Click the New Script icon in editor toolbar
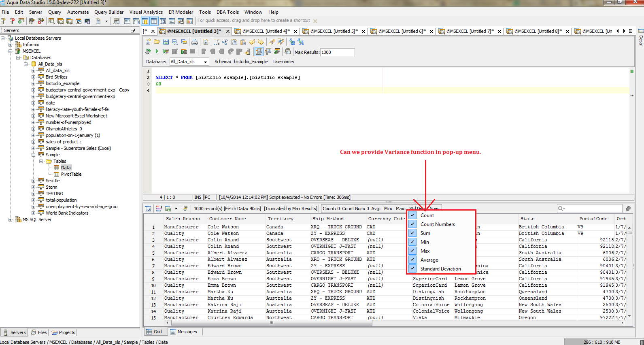This screenshot has height=345, width=644. tap(148, 42)
